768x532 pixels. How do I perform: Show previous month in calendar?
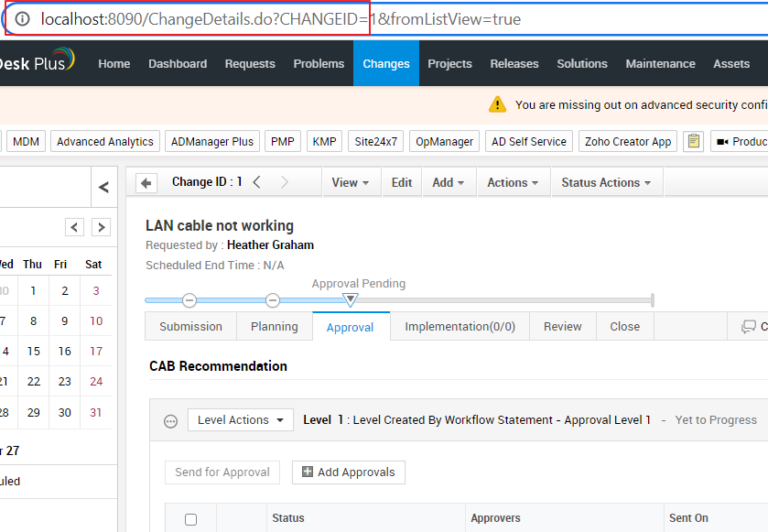(75, 227)
